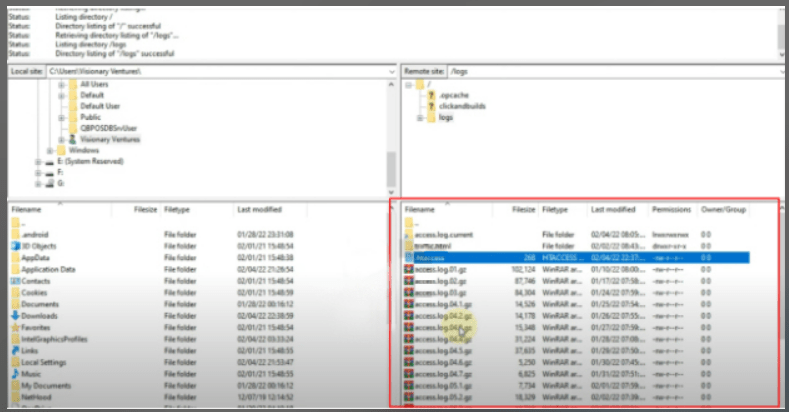Screen dimensions: 789x412
Task: Expand the E: drive node
Action: (38, 162)
